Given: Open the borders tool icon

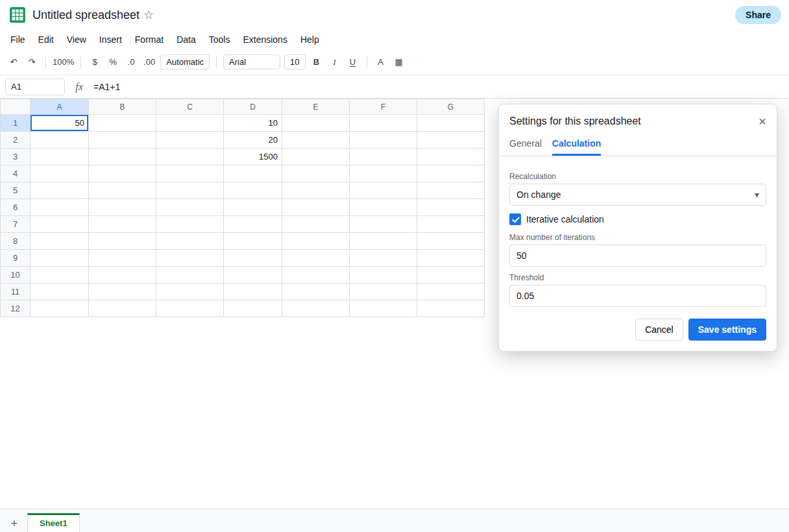Looking at the screenshot, I should pos(399,62).
